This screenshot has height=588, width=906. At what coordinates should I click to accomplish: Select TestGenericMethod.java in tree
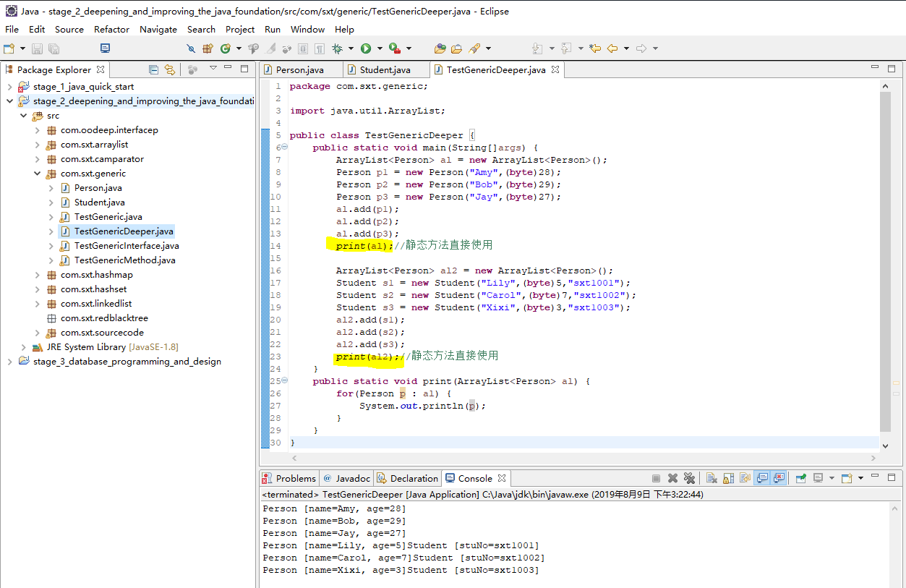[124, 260]
